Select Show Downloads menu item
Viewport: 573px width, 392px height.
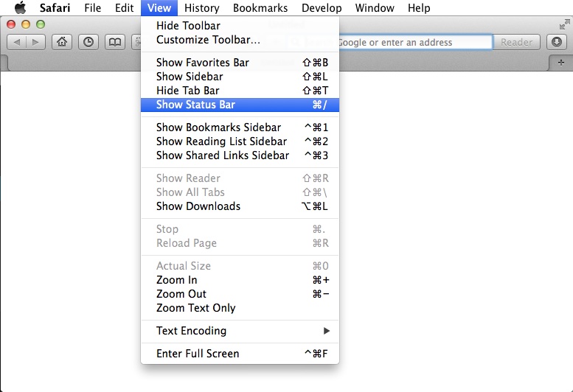(198, 206)
